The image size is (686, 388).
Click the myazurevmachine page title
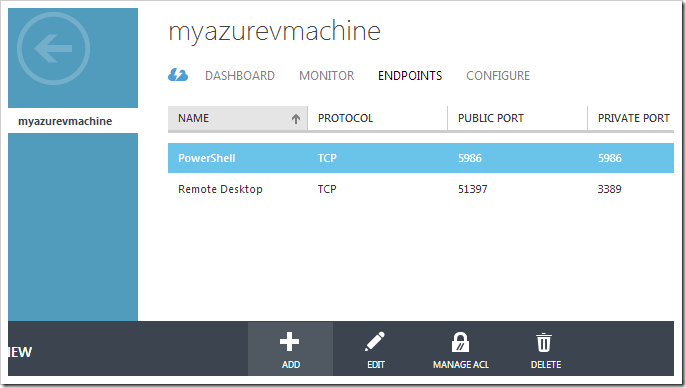click(275, 31)
